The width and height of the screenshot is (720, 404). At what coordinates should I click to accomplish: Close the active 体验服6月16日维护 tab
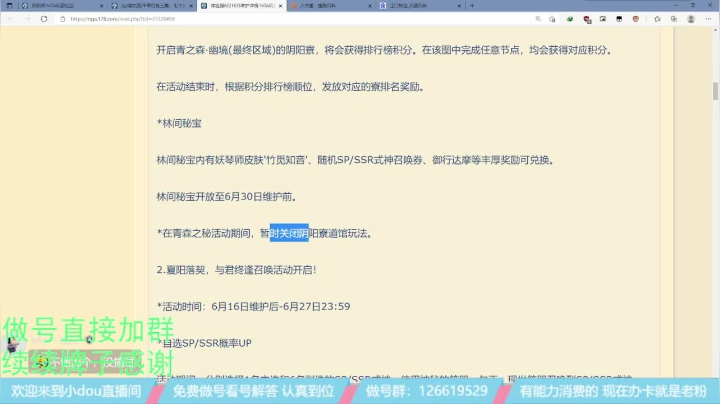(x=281, y=6)
